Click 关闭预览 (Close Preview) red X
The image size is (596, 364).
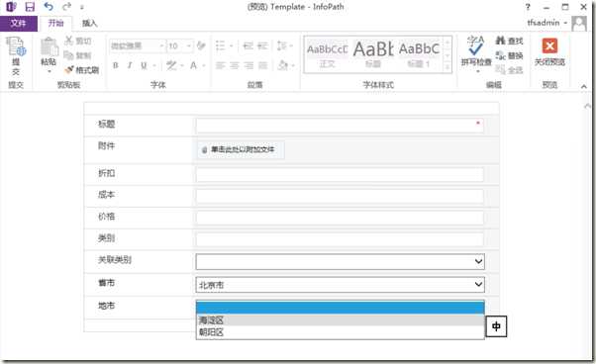coord(549,45)
